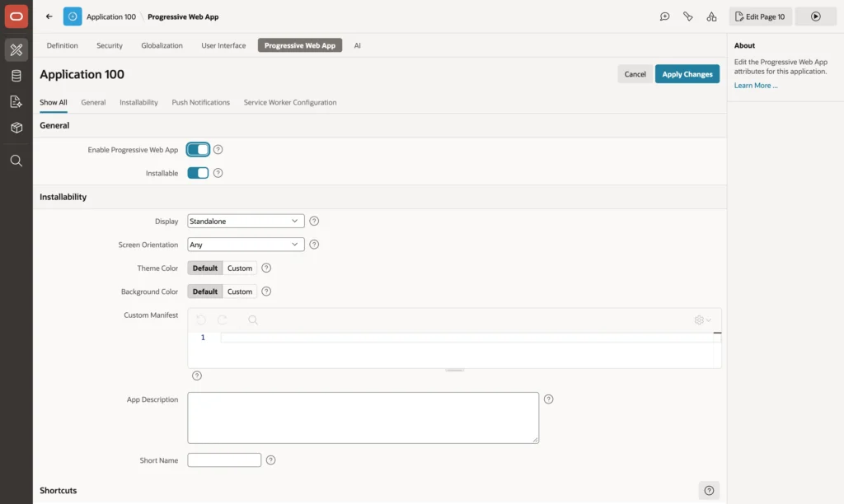Viewport: 844px width, 504px height.
Task: Select Custom for Background Color
Action: tap(240, 292)
